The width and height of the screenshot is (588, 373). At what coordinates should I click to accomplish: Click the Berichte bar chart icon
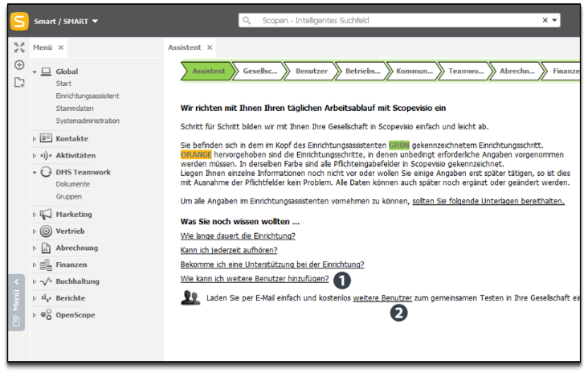coord(46,298)
